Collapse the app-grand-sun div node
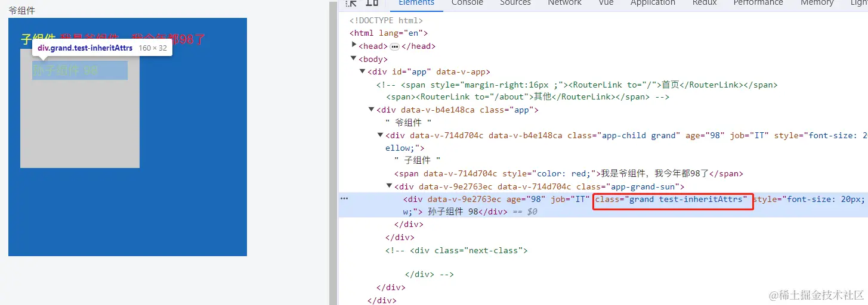The image size is (868, 305). tap(390, 186)
